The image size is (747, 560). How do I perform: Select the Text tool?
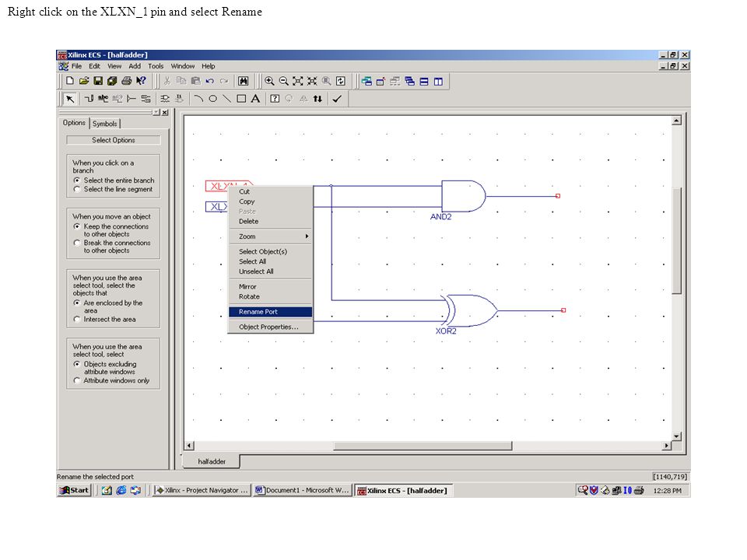point(256,99)
